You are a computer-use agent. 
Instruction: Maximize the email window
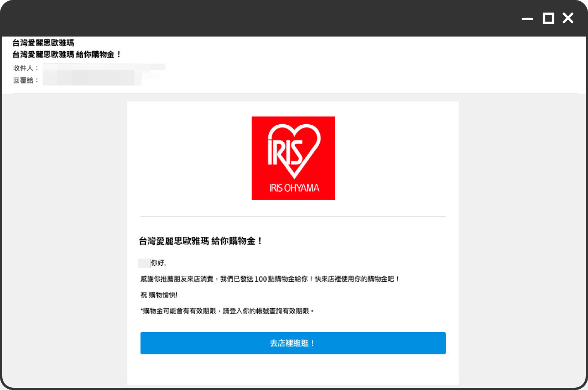coord(548,18)
